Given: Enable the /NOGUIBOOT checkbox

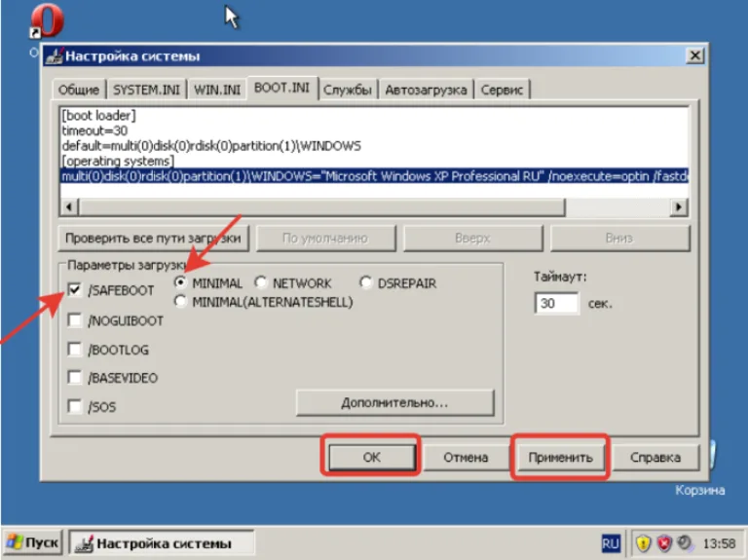Looking at the screenshot, I should click(75, 320).
